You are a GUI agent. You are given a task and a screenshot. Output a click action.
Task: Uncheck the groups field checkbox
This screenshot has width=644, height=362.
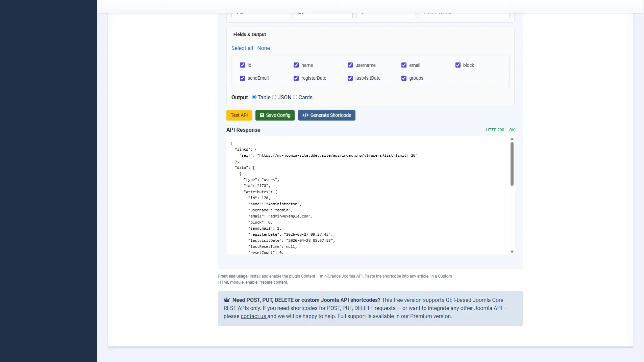click(403, 78)
